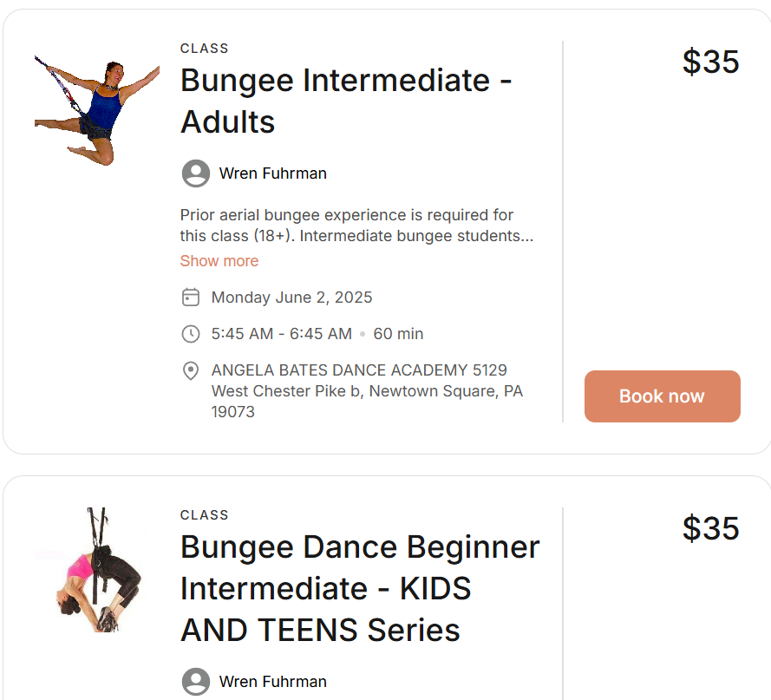The height and width of the screenshot is (700, 771).
Task: Select instructor name Wren Fuhrman in first card
Action: (x=273, y=173)
